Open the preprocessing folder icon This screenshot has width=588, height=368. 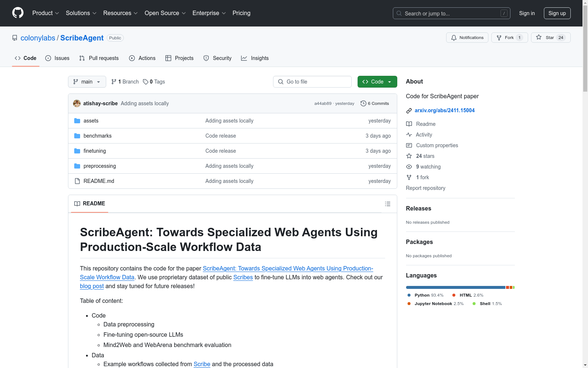[77, 166]
